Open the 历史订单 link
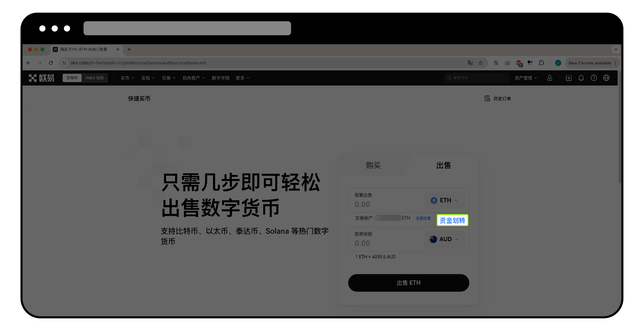Viewport: 644px width, 330px height. [x=502, y=99]
